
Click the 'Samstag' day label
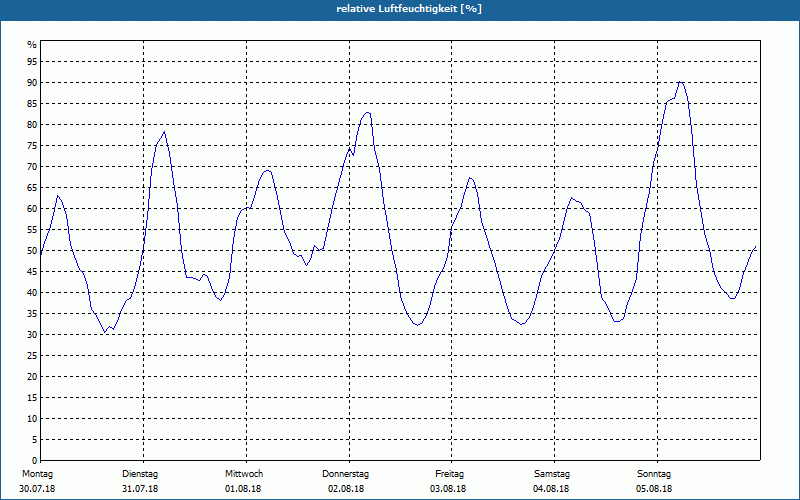(552, 474)
